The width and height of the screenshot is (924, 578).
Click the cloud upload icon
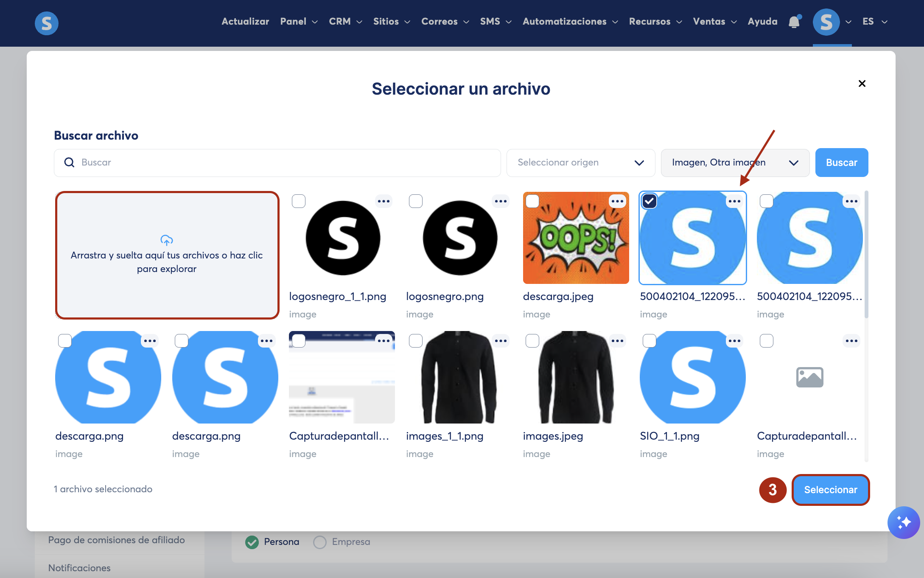click(x=167, y=240)
